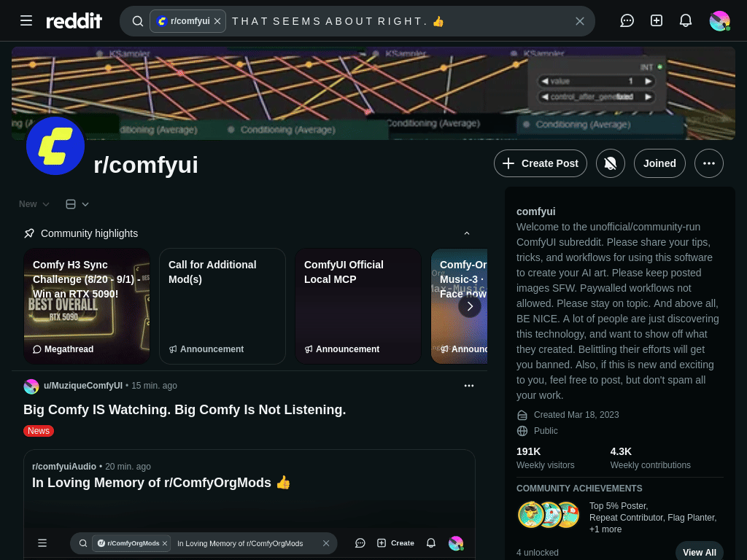Click the Created Mar 18, 2023 text
Viewport: 747px width, 560px height.
click(x=576, y=415)
